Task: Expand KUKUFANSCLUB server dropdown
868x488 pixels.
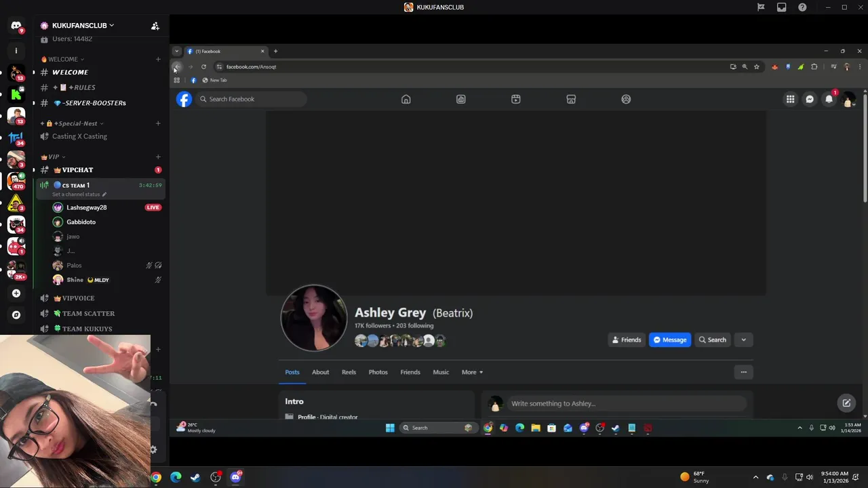Action: coord(111,26)
